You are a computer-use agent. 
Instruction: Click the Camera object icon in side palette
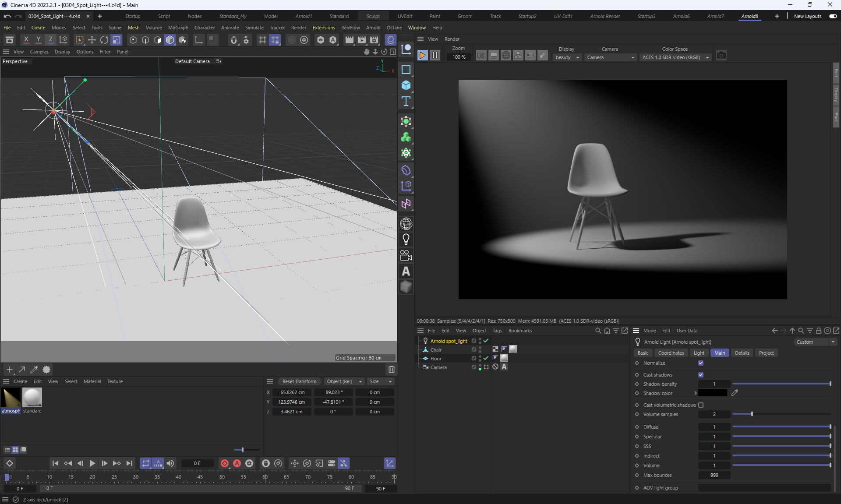(406, 255)
